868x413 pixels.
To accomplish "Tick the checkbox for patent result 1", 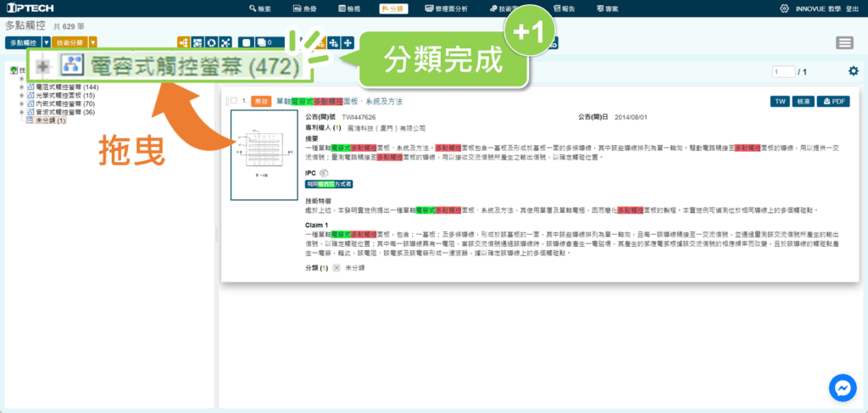I will tap(233, 102).
